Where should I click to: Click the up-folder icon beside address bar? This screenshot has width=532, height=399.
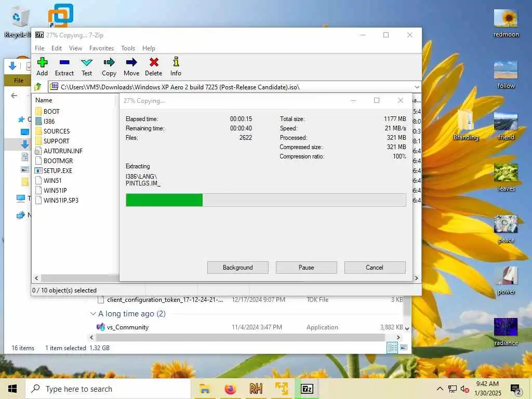(38, 87)
